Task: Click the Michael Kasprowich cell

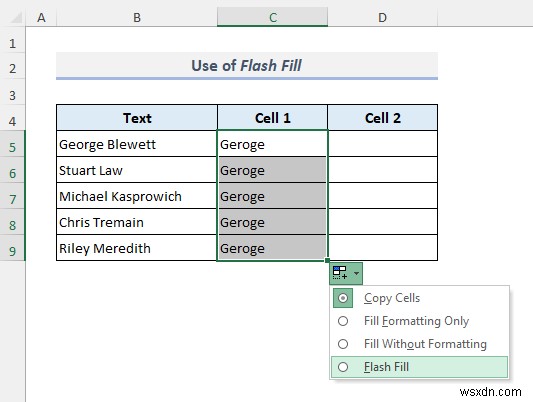Action: [137, 196]
